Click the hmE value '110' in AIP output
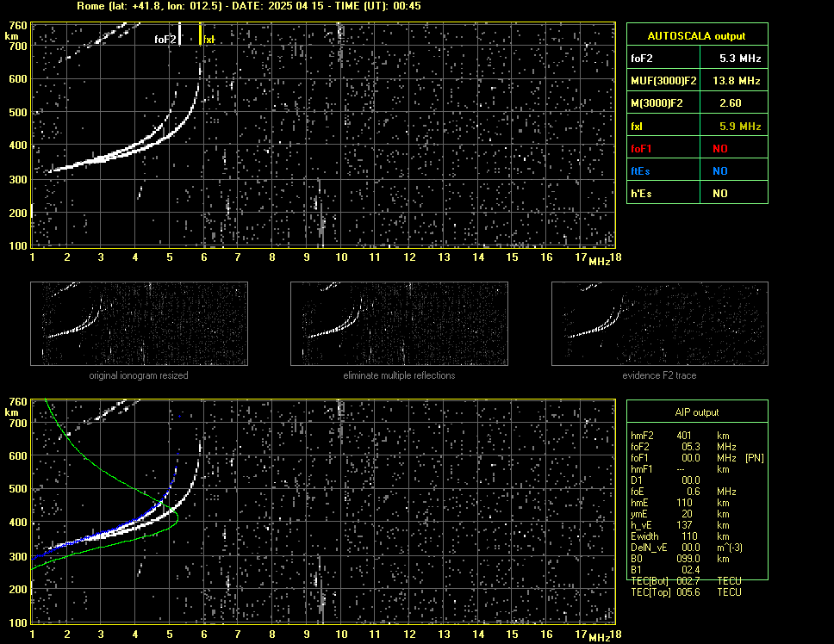 click(x=685, y=503)
